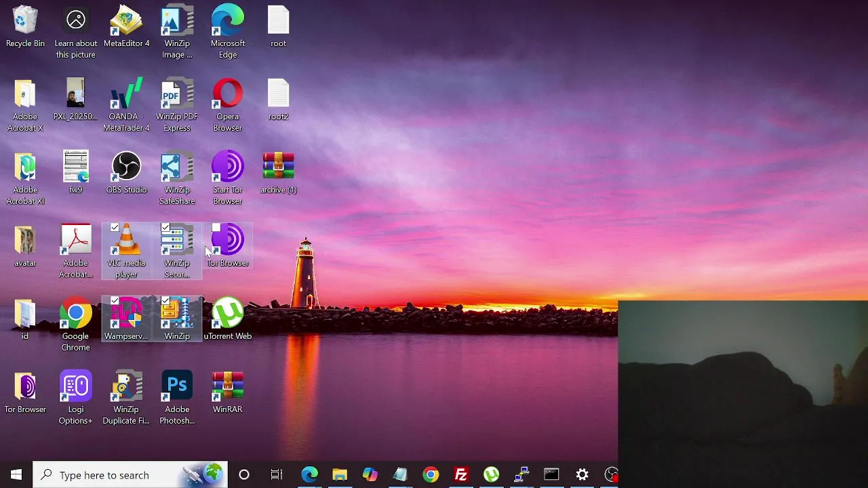Click the 'uTorrent Web' label text
The height and width of the screenshot is (488, 868).
click(228, 336)
